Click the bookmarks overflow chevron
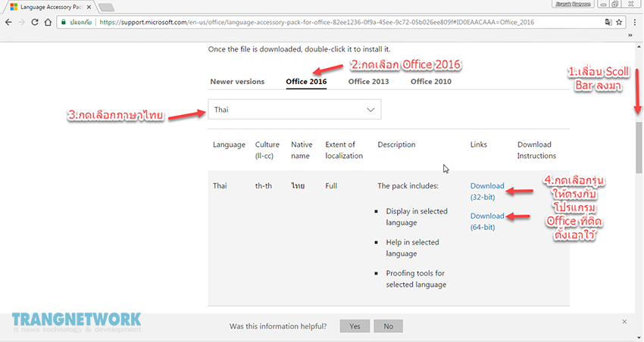 click(x=630, y=36)
